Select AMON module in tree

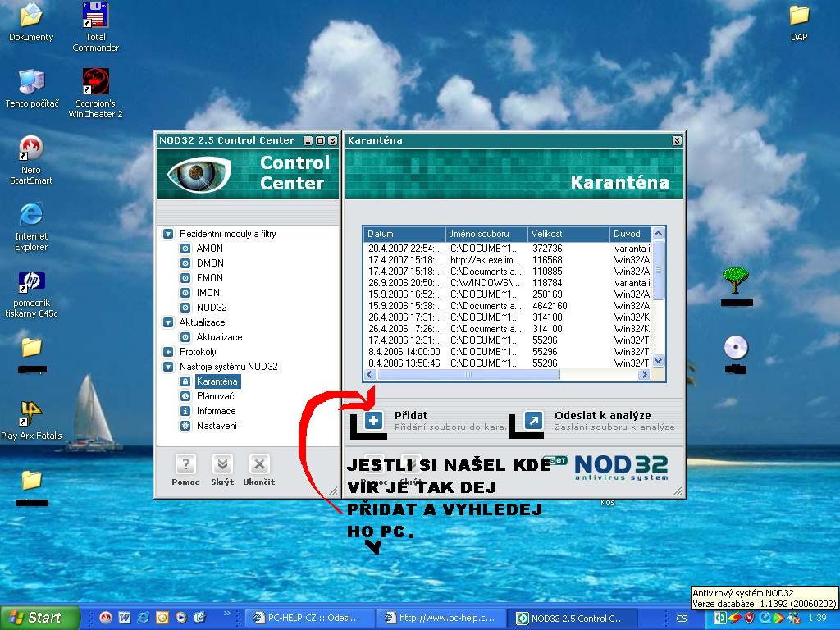tap(209, 249)
